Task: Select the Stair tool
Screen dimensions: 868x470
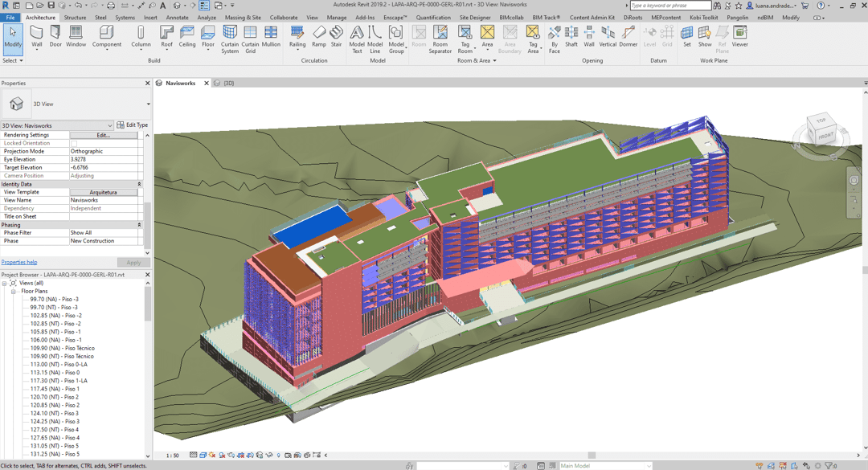Action: (336, 36)
